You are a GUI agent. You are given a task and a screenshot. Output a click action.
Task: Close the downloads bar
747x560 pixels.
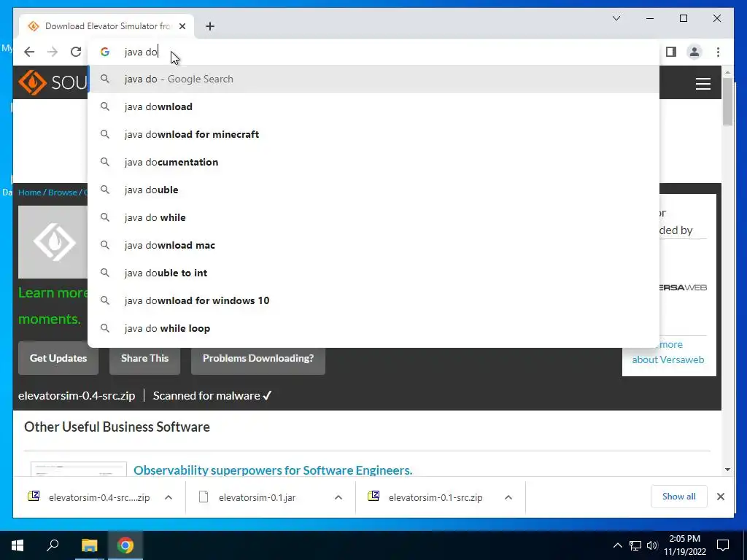coord(720,497)
